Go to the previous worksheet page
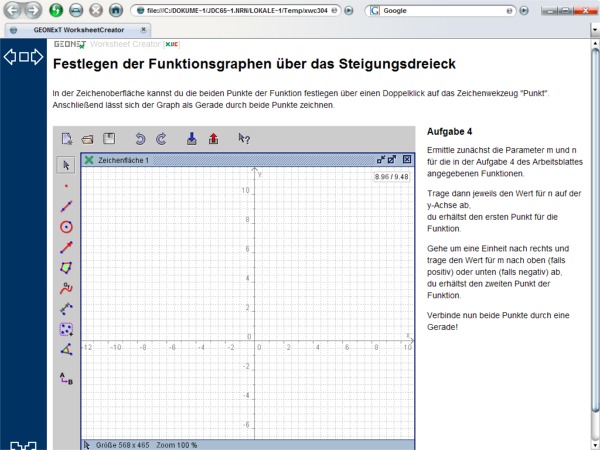The height and width of the screenshot is (450, 600). tap(12, 57)
